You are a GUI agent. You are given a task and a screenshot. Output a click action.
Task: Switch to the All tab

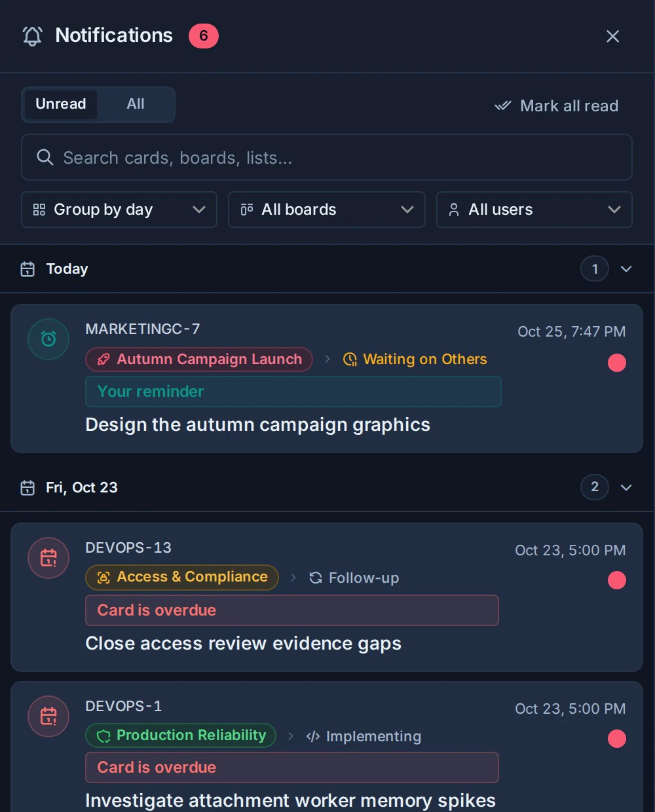[x=136, y=104]
